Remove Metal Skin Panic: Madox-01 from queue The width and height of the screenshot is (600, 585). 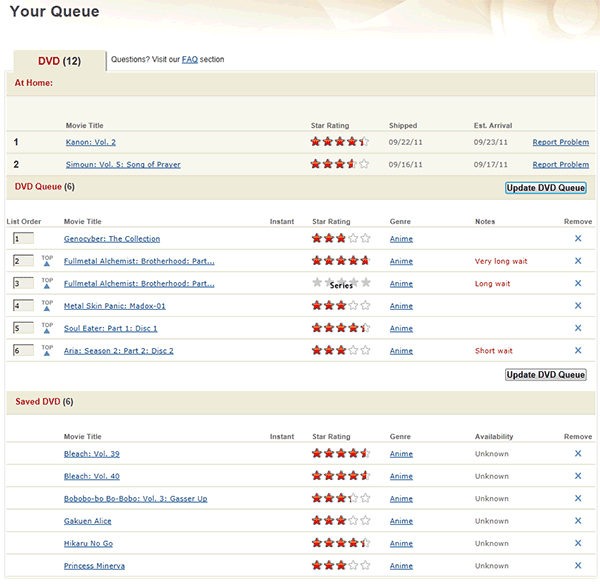(x=578, y=306)
